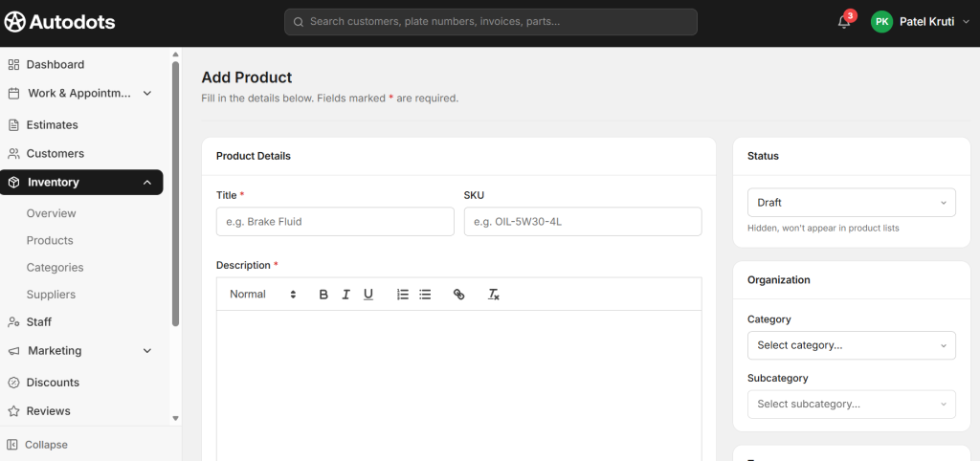Open Inventory Overview submenu item
The width and height of the screenshot is (980, 461).
(52, 213)
